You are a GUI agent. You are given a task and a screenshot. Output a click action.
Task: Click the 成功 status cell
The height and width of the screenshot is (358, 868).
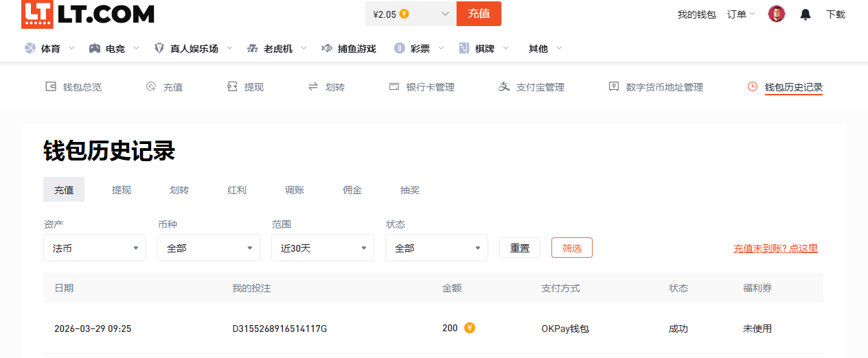[678, 329]
